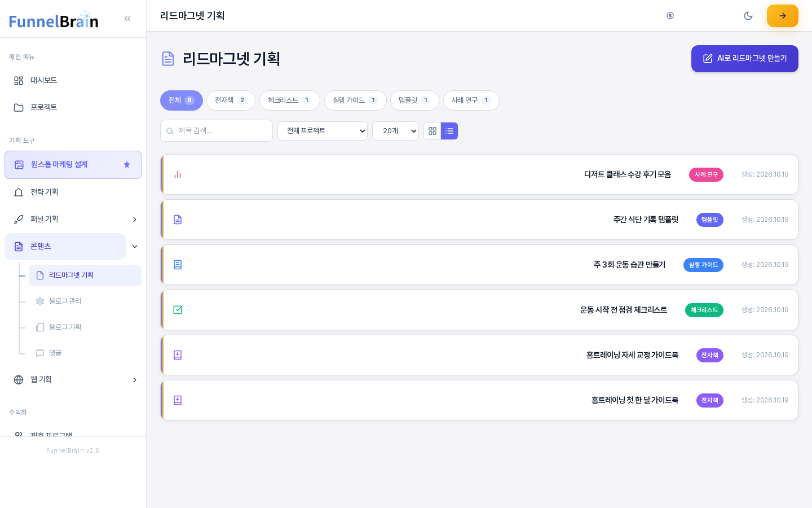Filter by the 체크리스트 tab
Image resolution: width=812 pixels, height=508 pixels.
point(290,100)
